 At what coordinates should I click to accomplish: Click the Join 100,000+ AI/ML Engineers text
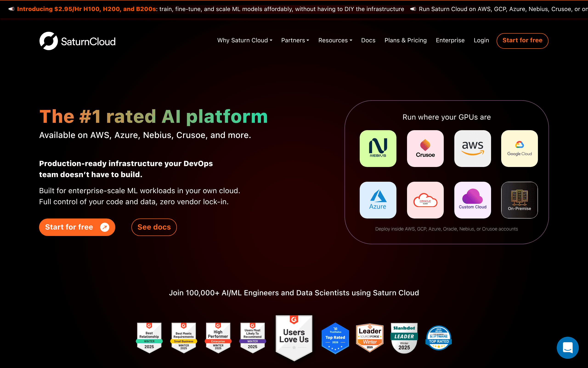(x=294, y=293)
